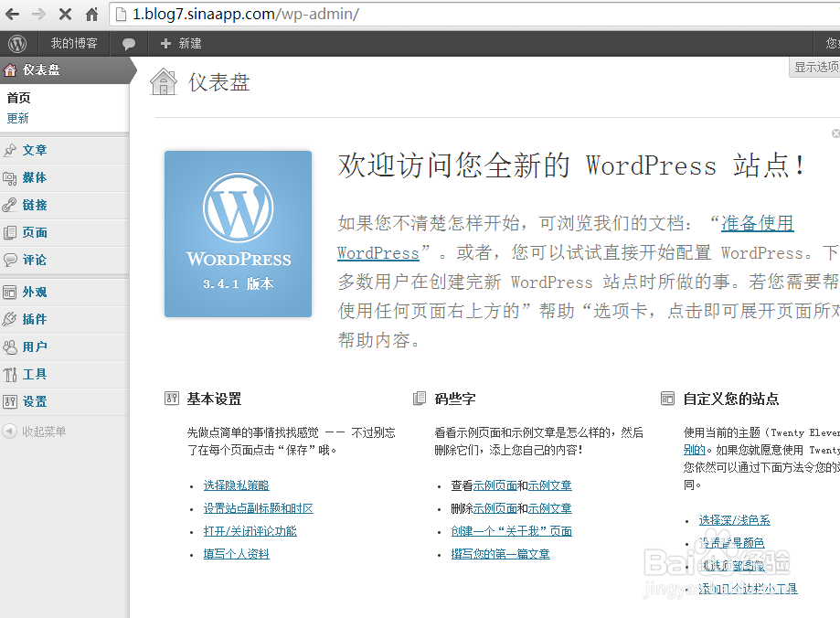Open the 设置背景颜色 link
This screenshot has height=618, width=840.
[731, 543]
